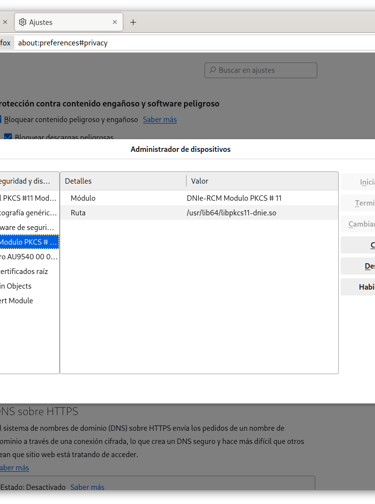
Task: Select the Módulo detail row
Action: [x=199, y=198]
